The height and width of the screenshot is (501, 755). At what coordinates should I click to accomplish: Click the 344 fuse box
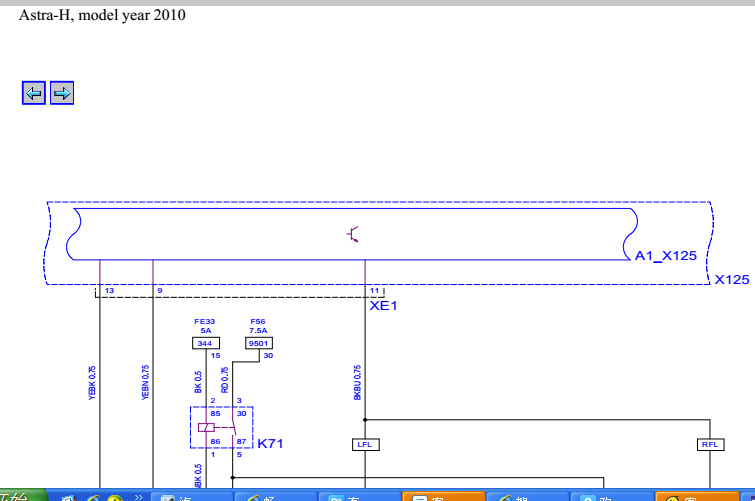pyautogui.click(x=206, y=343)
